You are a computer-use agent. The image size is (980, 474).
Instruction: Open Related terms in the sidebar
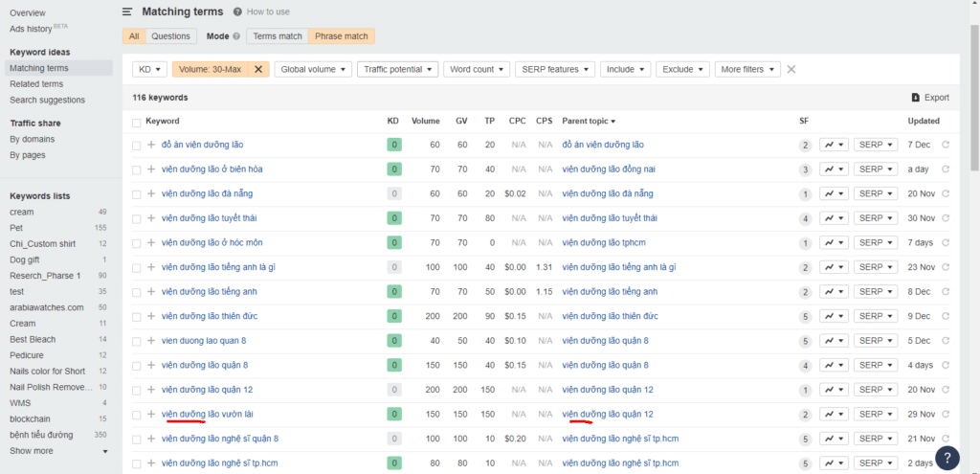coord(36,84)
